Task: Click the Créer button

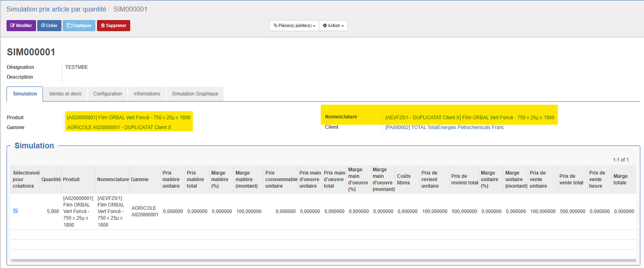Action: click(49, 25)
